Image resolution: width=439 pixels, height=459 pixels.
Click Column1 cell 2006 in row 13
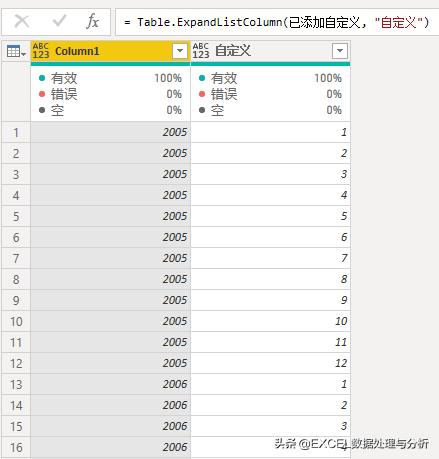point(110,384)
